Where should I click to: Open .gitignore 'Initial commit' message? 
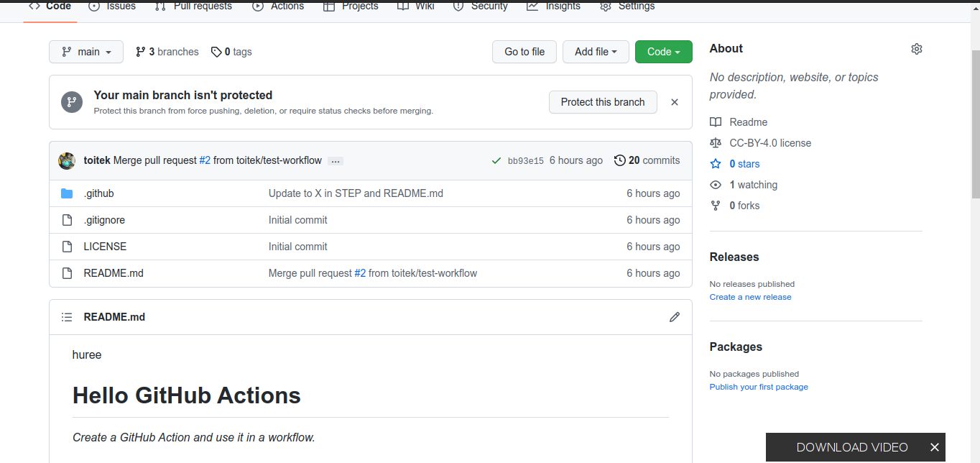[297, 220]
